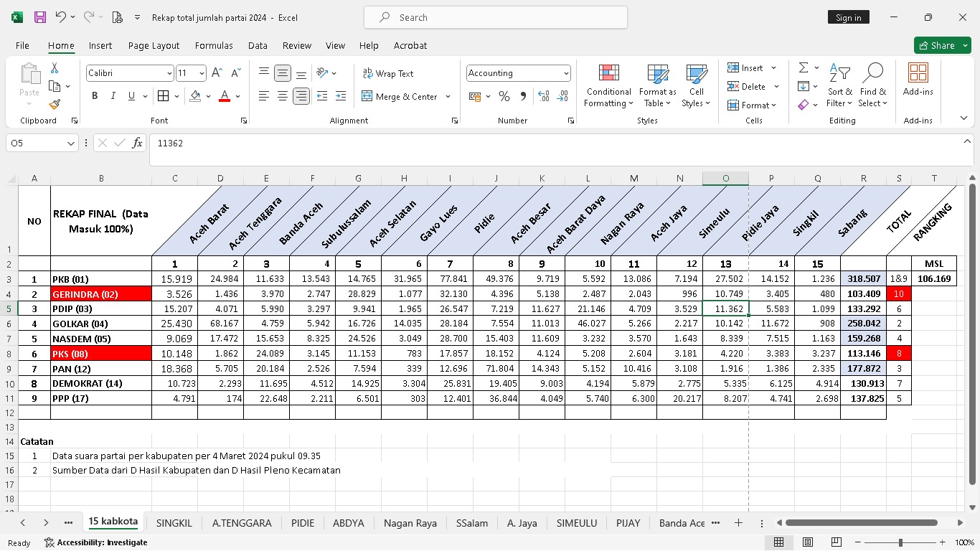Click the Format Painter brush icon

pyautogui.click(x=55, y=105)
